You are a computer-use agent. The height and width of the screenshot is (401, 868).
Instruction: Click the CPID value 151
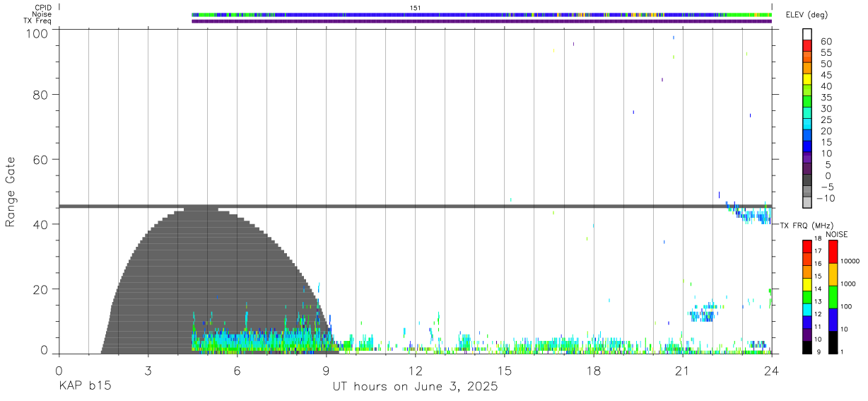[416, 8]
